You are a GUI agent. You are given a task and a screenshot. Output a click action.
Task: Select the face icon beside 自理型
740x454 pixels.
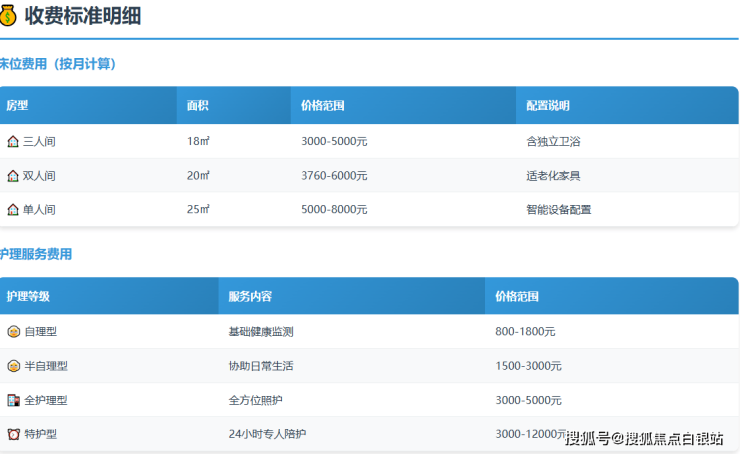coord(13,332)
